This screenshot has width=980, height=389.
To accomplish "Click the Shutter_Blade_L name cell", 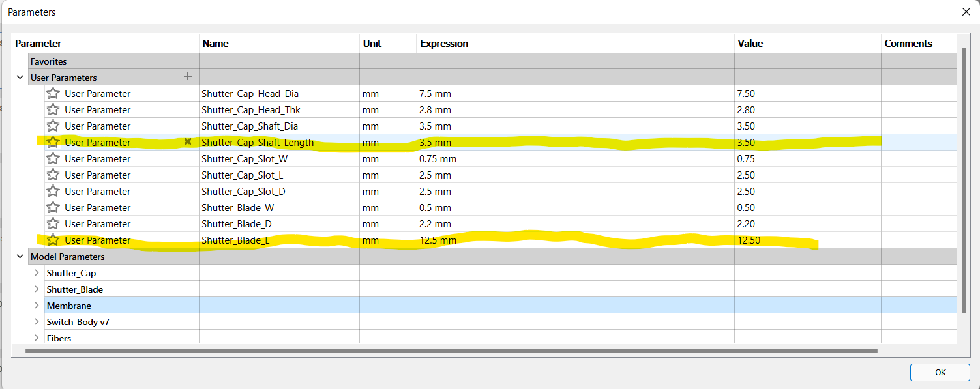I will point(279,240).
